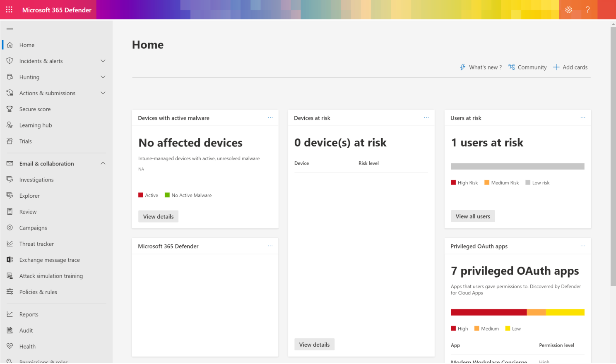Click View all users button

[x=472, y=216]
